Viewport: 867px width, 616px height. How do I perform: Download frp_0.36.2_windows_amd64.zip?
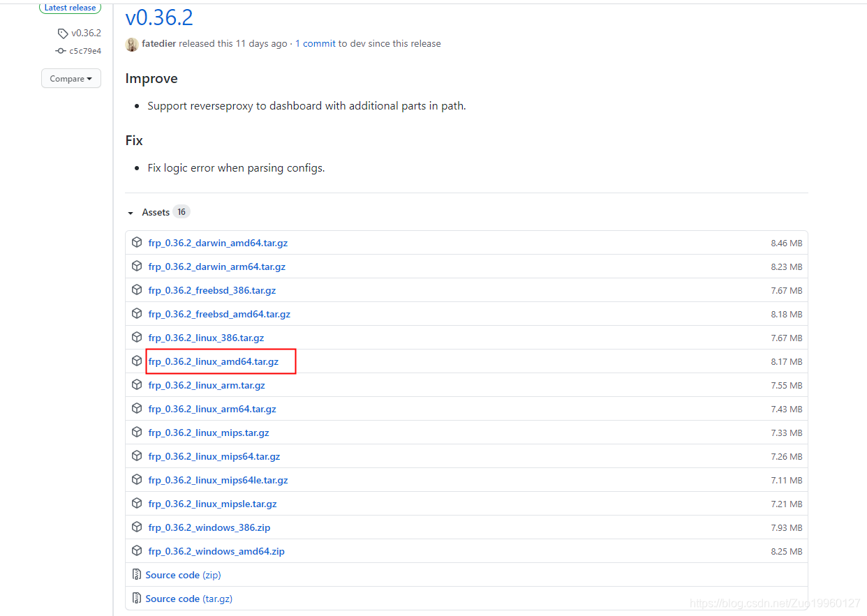(x=216, y=551)
